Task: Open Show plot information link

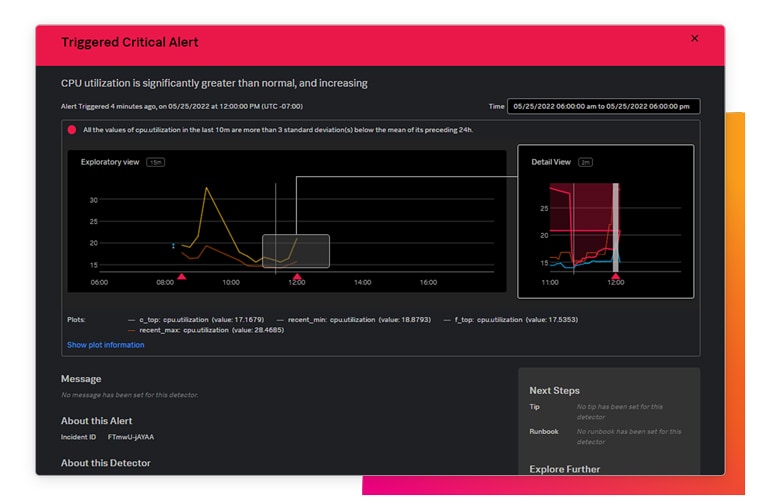Action: point(105,345)
